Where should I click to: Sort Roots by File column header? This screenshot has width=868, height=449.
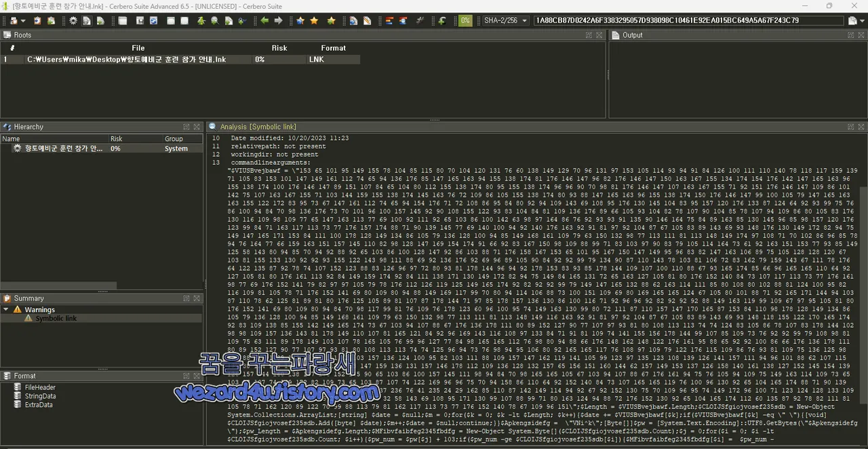(x=138, y=48)
